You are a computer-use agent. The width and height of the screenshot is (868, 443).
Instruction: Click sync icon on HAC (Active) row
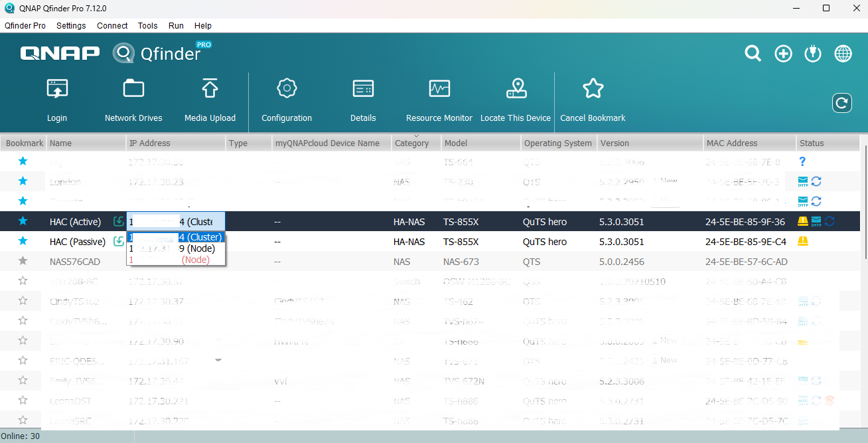coord(830,222)
